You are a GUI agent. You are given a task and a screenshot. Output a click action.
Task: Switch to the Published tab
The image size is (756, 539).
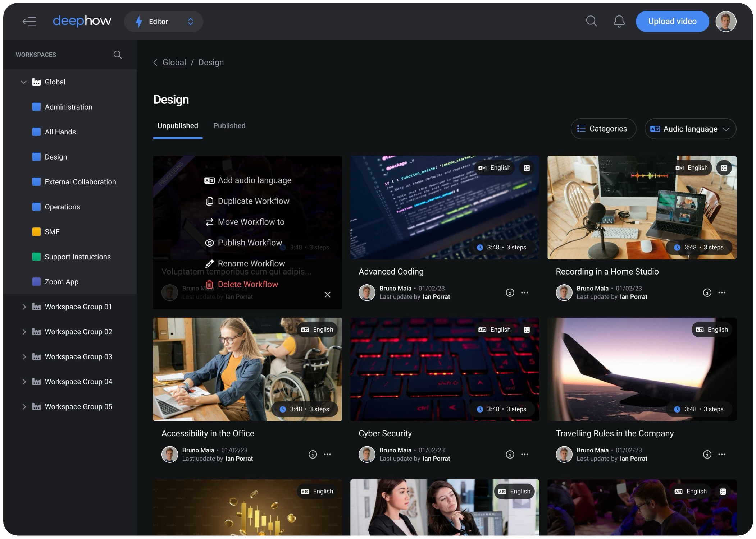coord(229,126)
